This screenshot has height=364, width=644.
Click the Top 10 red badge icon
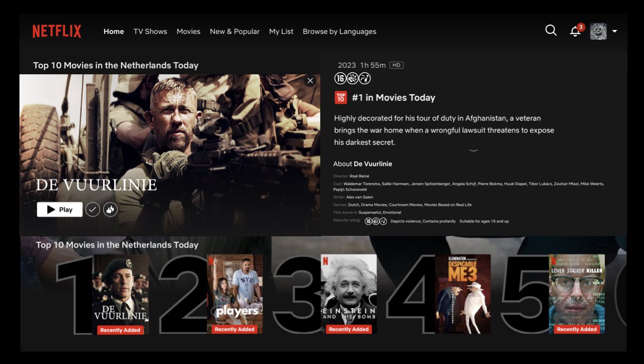click(340, 97)
